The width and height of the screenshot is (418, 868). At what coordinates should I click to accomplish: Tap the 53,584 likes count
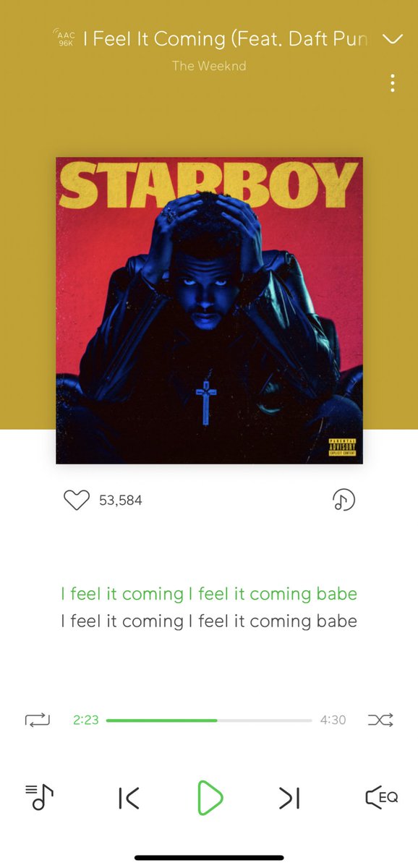point(121,501)
